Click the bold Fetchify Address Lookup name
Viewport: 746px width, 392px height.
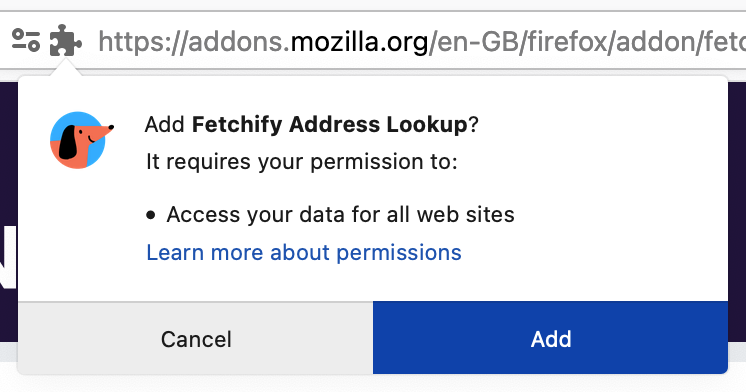click(330, 125)
